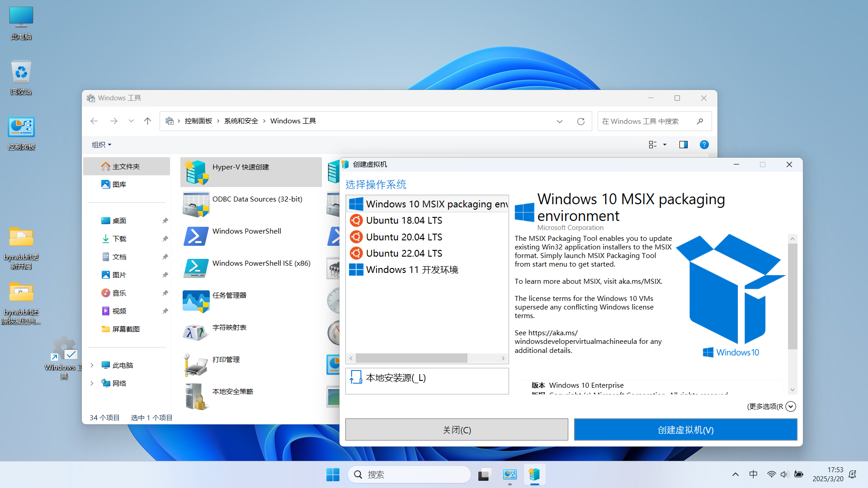Open volume control in system tray

(x=784, y=474)
